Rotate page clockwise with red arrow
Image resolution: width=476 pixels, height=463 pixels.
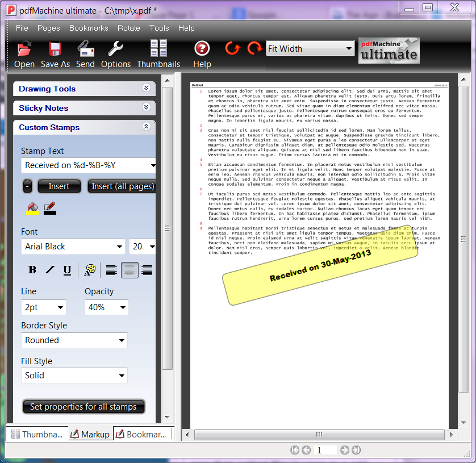coord(254,49)
